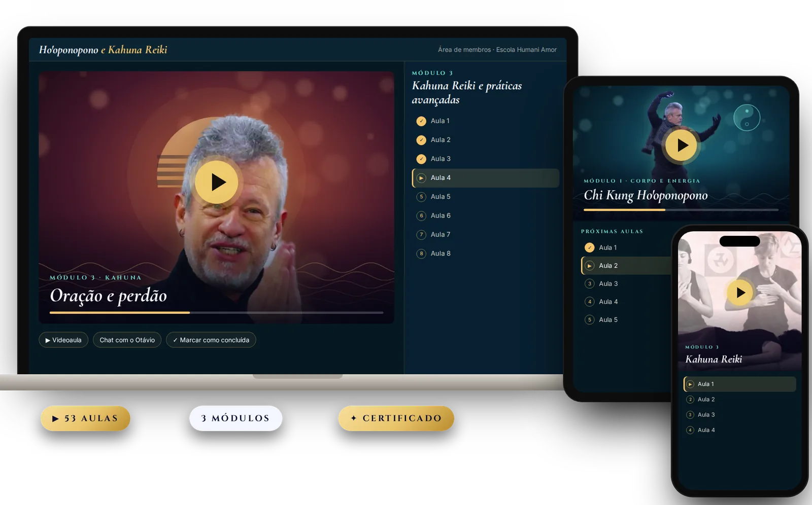The image size is (812, 505).
Task: Click play icon beside phone Aula 1
Action: point(690,384)
